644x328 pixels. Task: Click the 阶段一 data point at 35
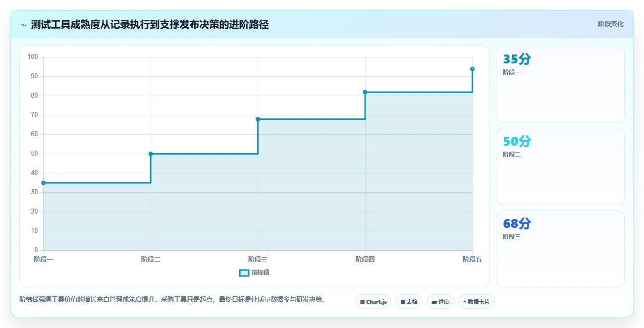[x=44, y=183]
